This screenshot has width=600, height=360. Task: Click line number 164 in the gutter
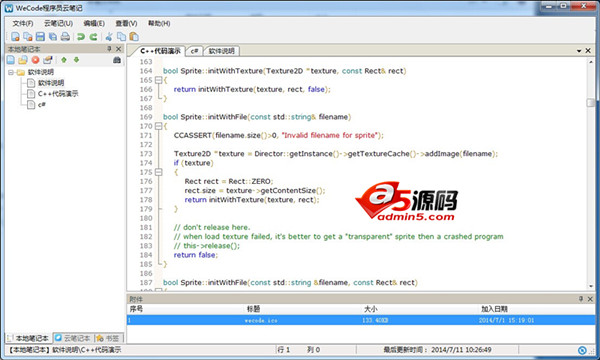[x=146, y=71]
